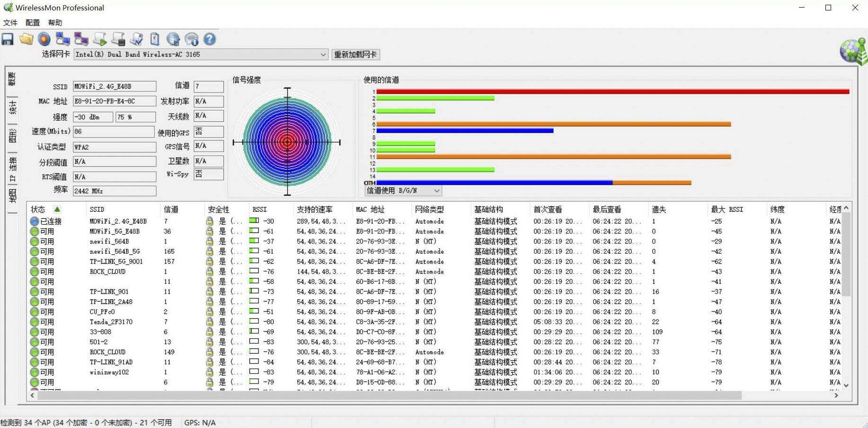Click the target-shaped signal icon on toolbar

[x=44, y=39]
